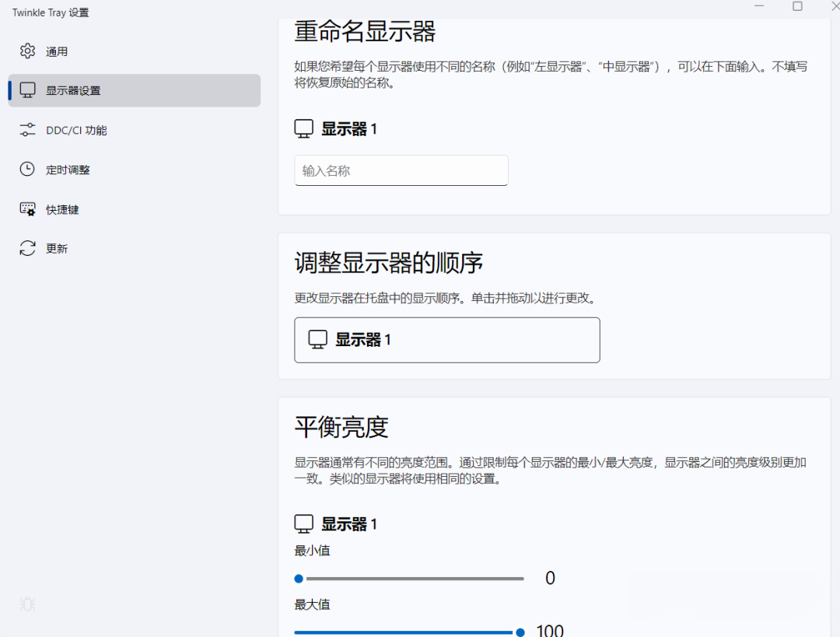Open the 通用 settings page
This screenshot has height=637, width=840.
(x=134, y=51)
